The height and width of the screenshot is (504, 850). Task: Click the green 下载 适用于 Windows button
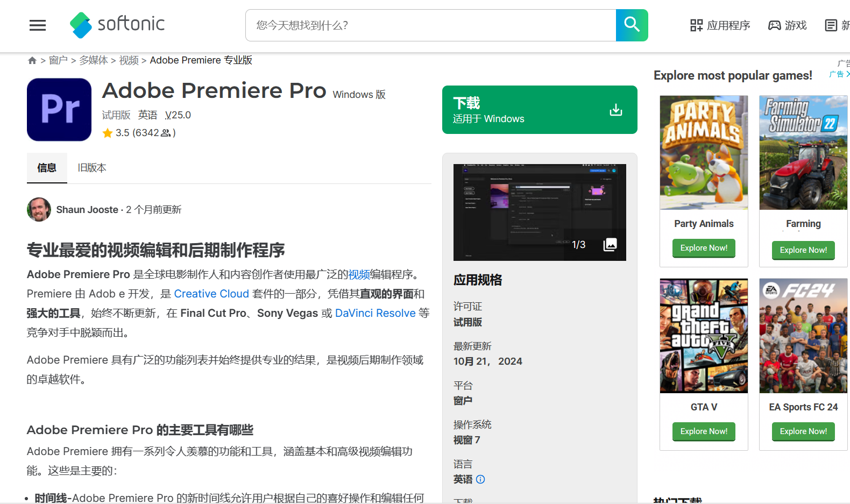pyautogui.click(x=540, y=110)
